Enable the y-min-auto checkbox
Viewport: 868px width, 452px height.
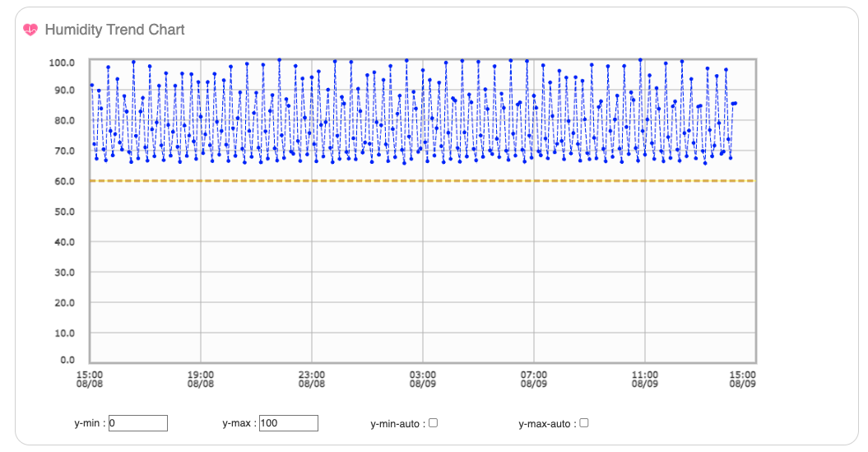coord(434,422)
